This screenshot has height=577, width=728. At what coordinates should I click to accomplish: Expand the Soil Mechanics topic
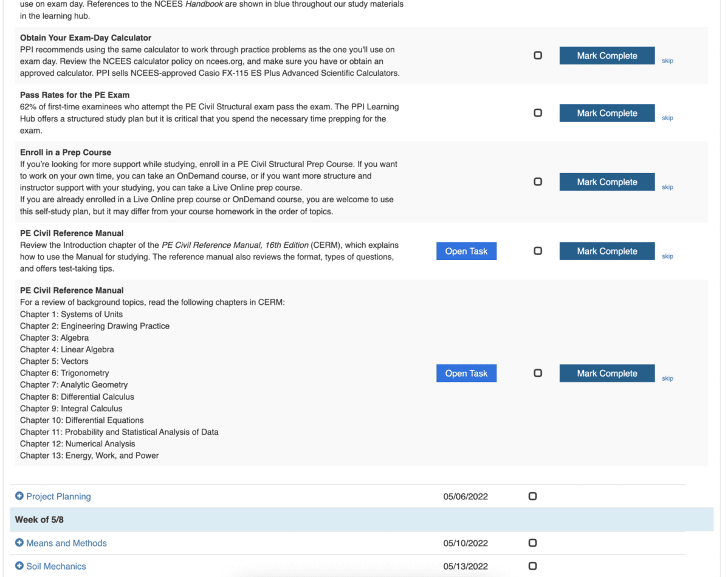pos(56,566)
